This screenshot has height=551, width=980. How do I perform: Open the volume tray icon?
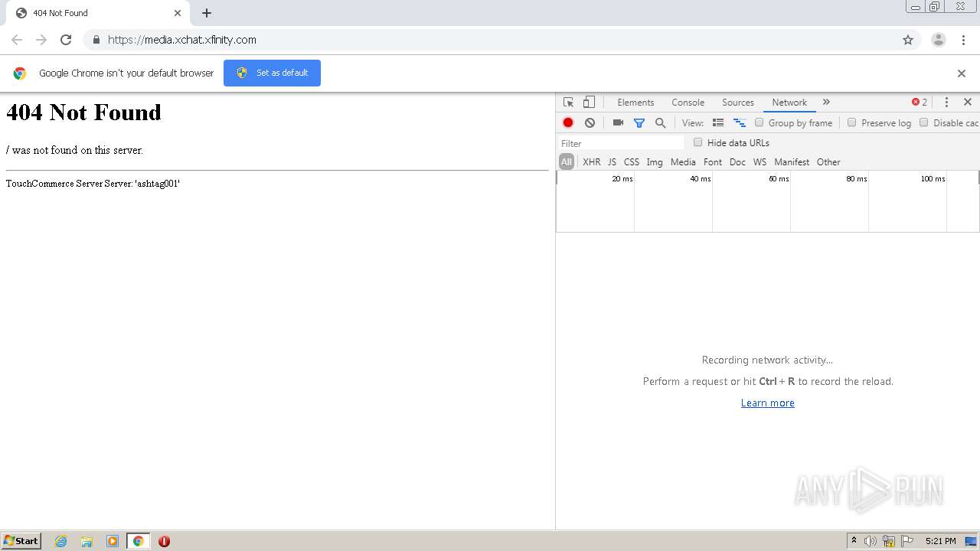(871, 541)
